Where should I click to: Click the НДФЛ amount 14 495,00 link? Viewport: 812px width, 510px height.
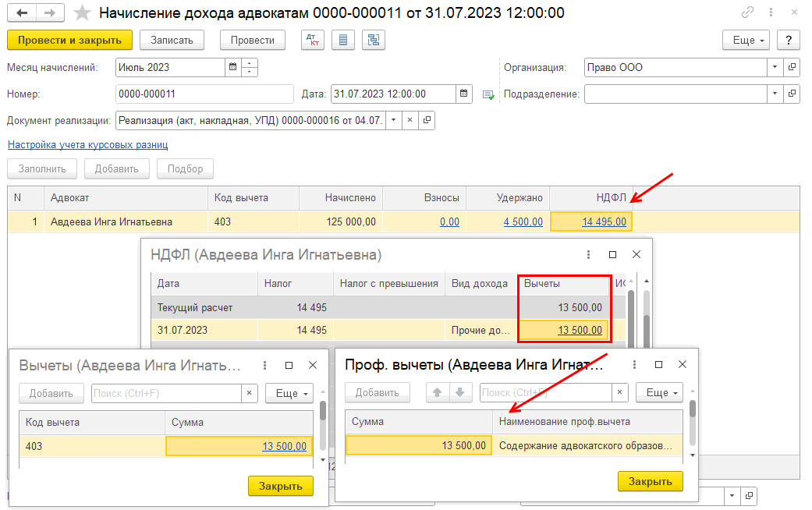pyautogui.click(x=603, y=222)
